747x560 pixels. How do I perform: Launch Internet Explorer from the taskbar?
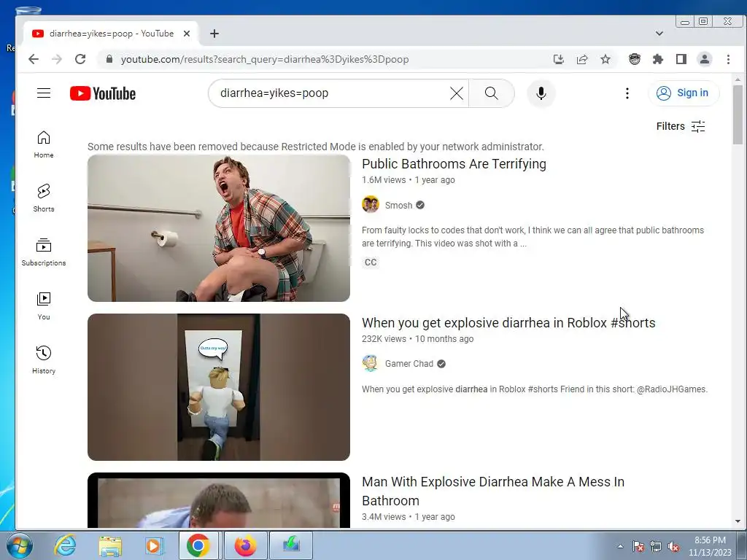pos(65,545)
